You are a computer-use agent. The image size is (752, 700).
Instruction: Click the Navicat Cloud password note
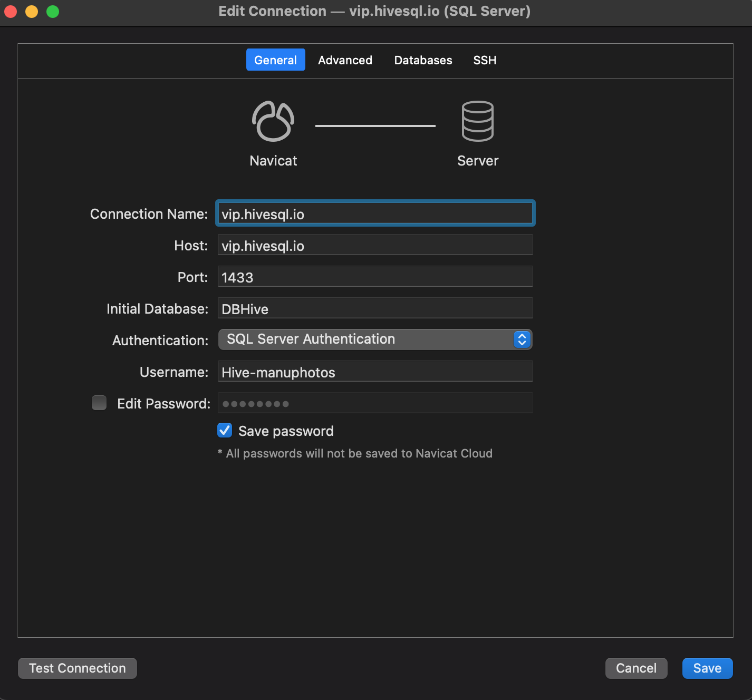(x=355, y=453)
